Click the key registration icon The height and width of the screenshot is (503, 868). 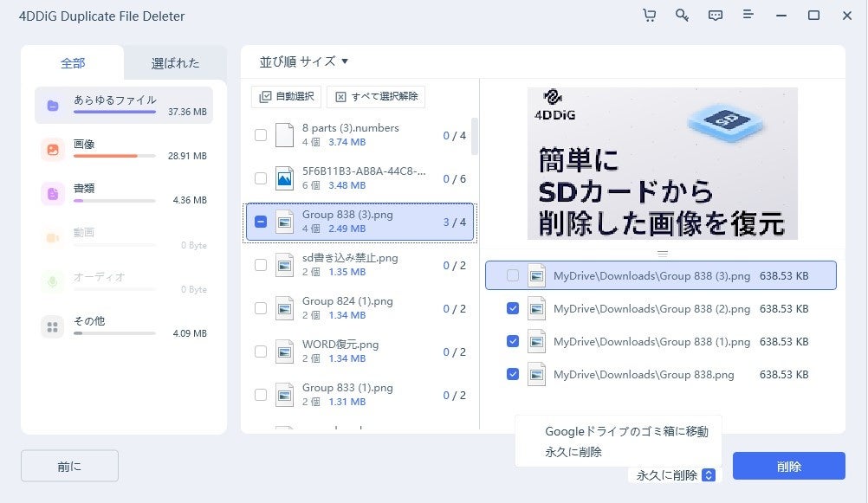(x=682, y=16)
